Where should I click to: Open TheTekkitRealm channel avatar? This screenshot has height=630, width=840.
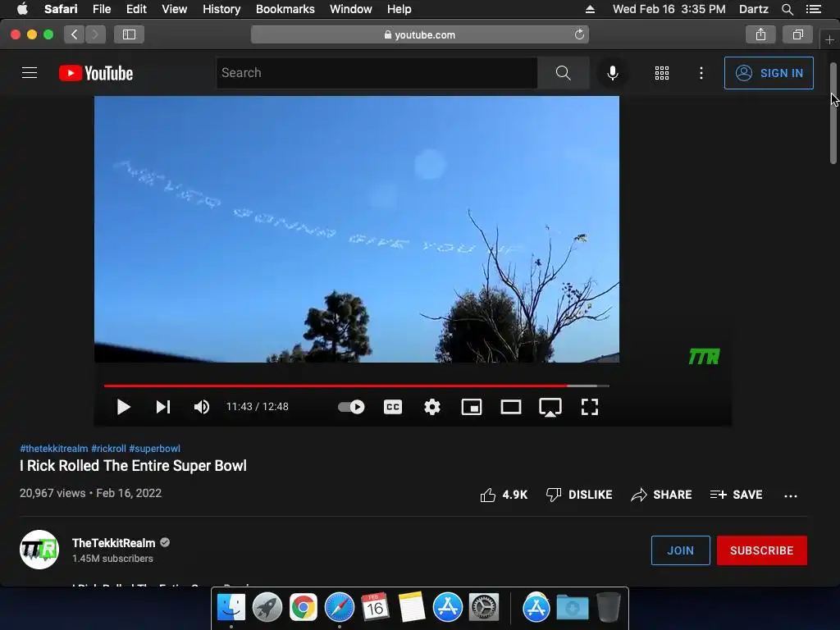tap(39, 550)
